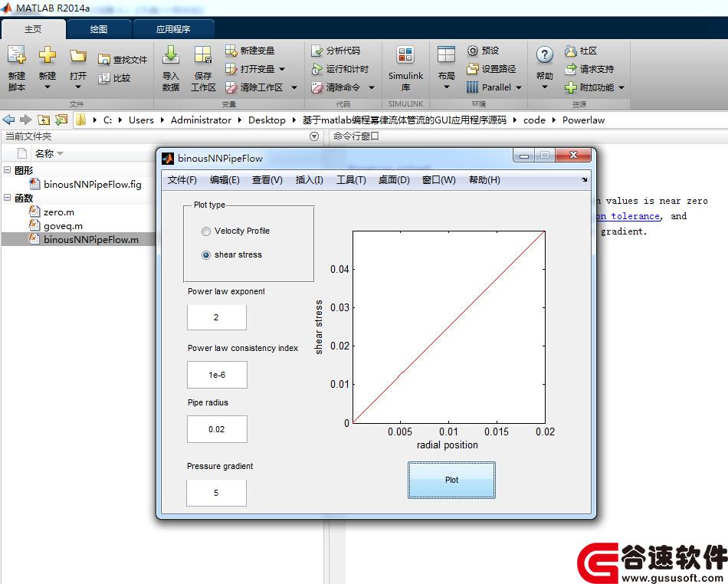Click the figure window dock arrow
The image size is (728, 584).
[584, 179]
